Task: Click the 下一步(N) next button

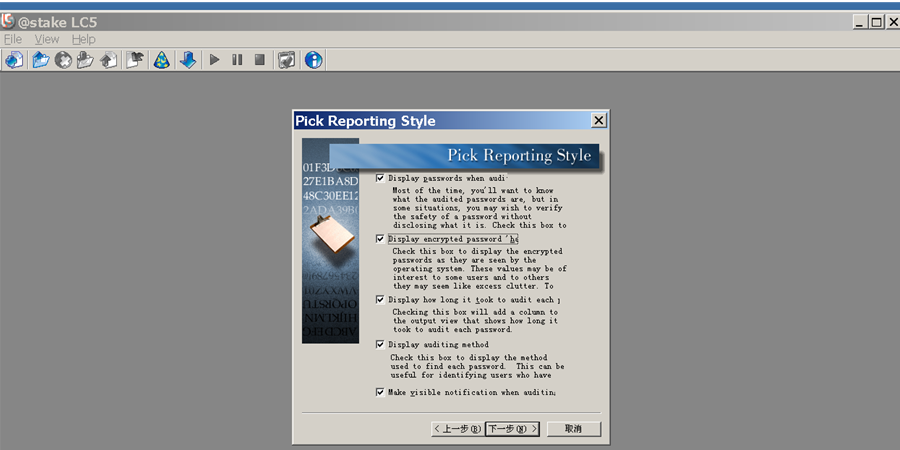Action: 512,429
